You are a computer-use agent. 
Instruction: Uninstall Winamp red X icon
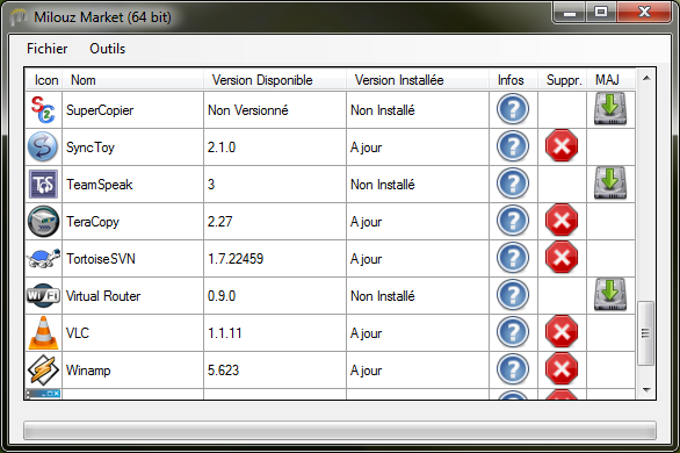[562, 370]
